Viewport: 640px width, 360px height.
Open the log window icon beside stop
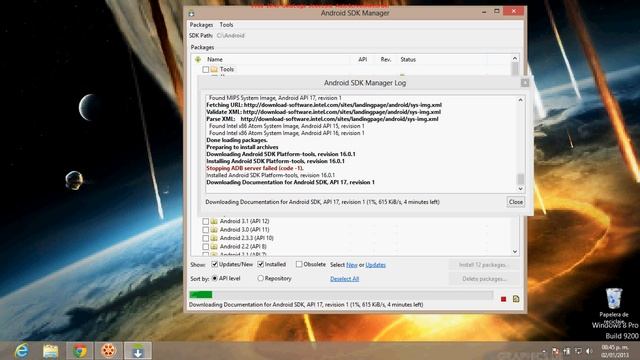[516, 299]
